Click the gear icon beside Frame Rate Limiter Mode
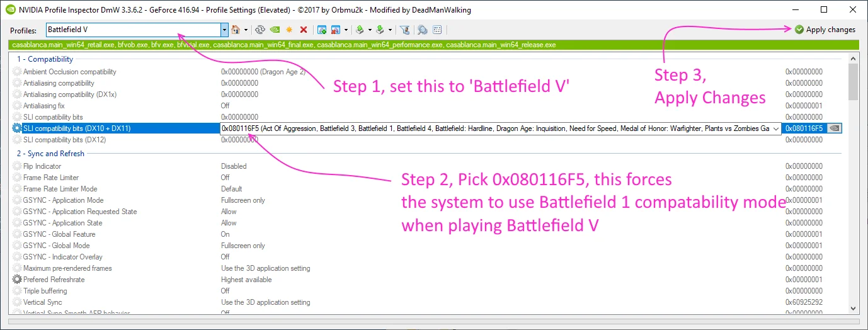This screenshot has height=330, width=868. point(17,189)
